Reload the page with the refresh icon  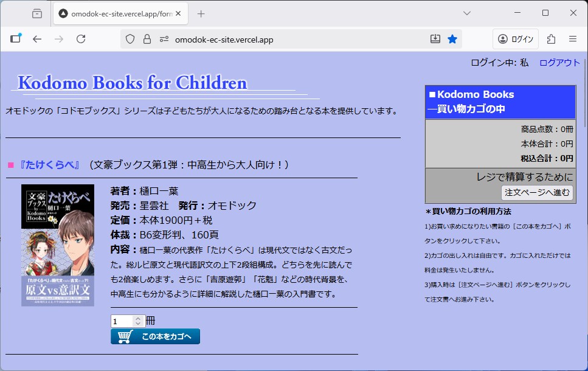point(81,39)
